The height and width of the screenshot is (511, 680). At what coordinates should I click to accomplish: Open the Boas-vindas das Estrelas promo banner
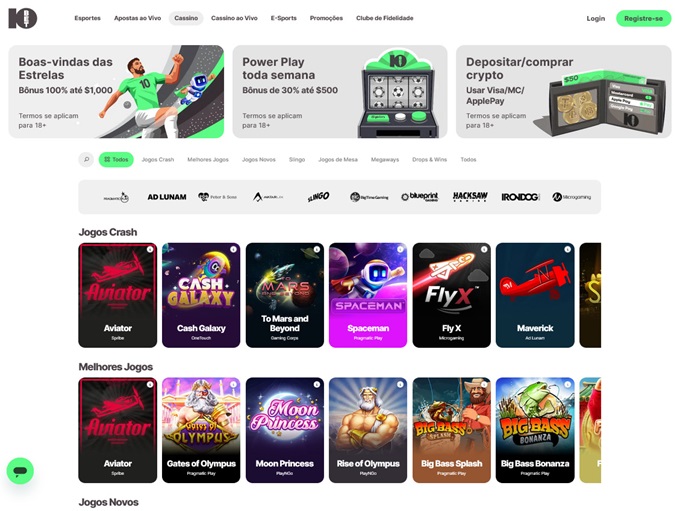tap(116, 92)
